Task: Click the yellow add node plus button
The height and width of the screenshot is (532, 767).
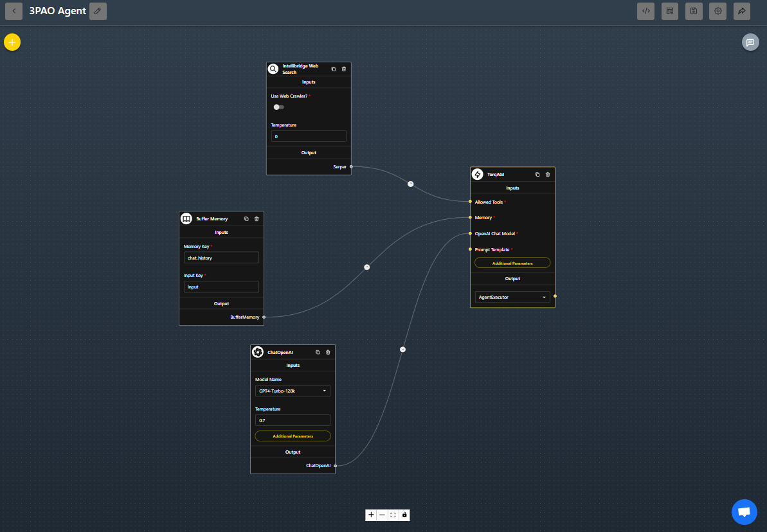Action: point(12,42)
